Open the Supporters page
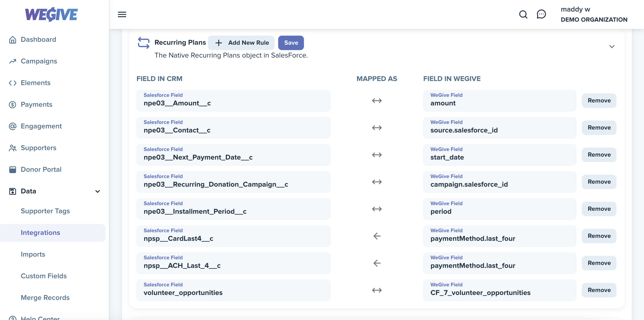Screen dimensions: 644x320 [38, 148]
